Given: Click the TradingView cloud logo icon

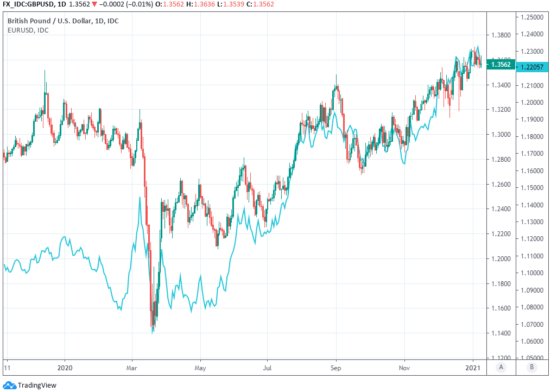Looking at the screenshot, I should 10,385.
